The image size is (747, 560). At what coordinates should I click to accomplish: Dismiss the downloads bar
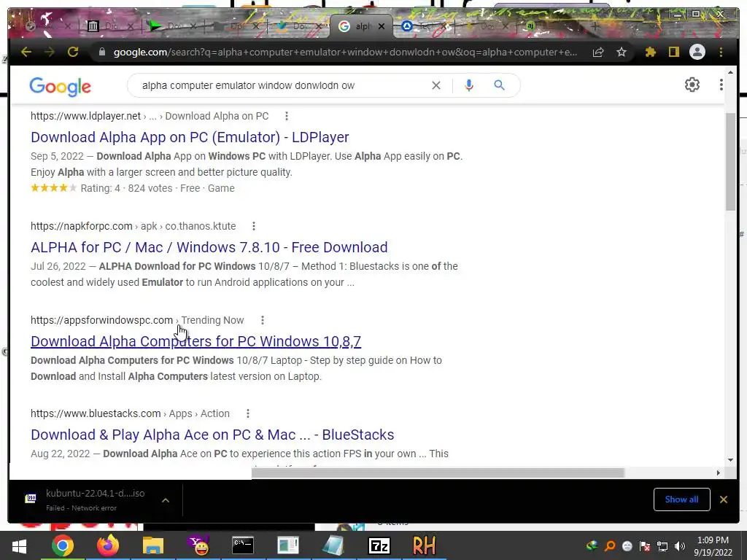pyautogui.click(x=724, y=499)
